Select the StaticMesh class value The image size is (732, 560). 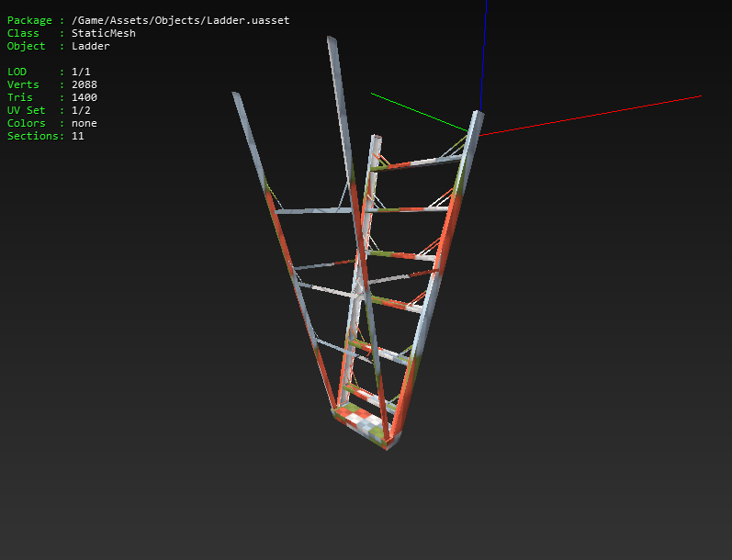pyautogui.click(x=104, y=33)
